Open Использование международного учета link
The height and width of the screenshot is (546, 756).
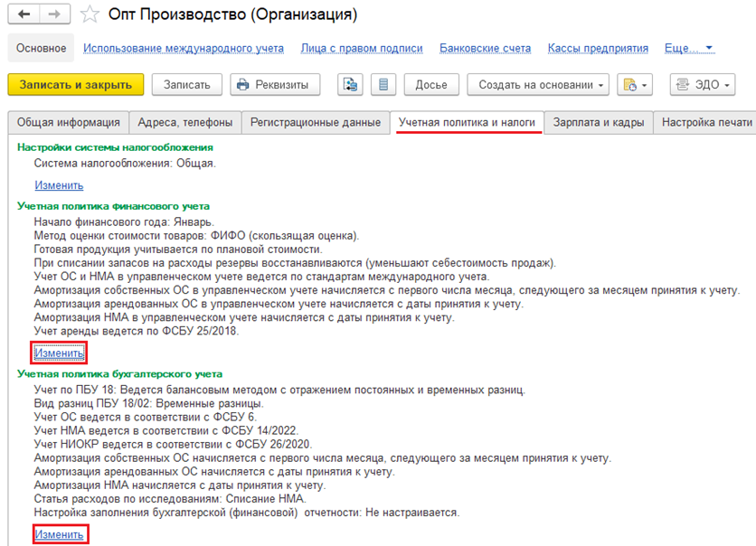[184, 48]
